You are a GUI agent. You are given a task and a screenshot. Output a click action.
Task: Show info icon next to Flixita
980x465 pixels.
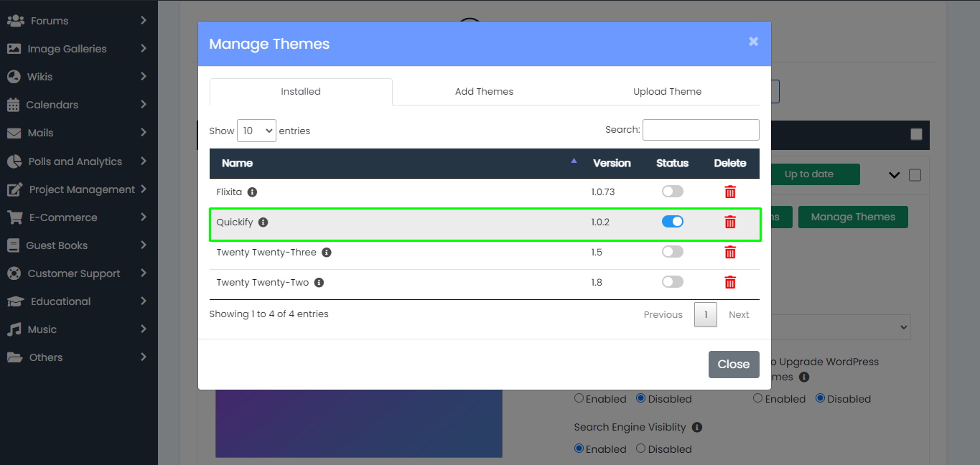252,192
